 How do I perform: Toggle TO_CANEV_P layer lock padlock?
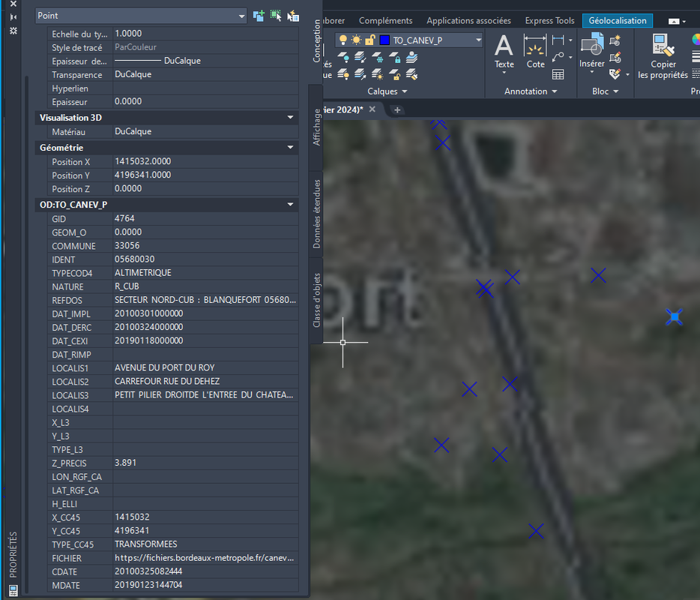(369, 40)
